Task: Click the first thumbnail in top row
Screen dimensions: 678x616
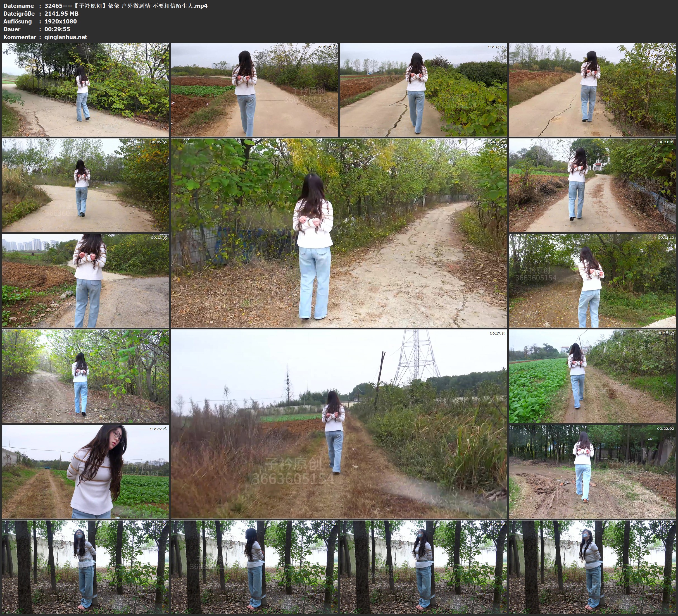Action: click(x=85, y=90)
